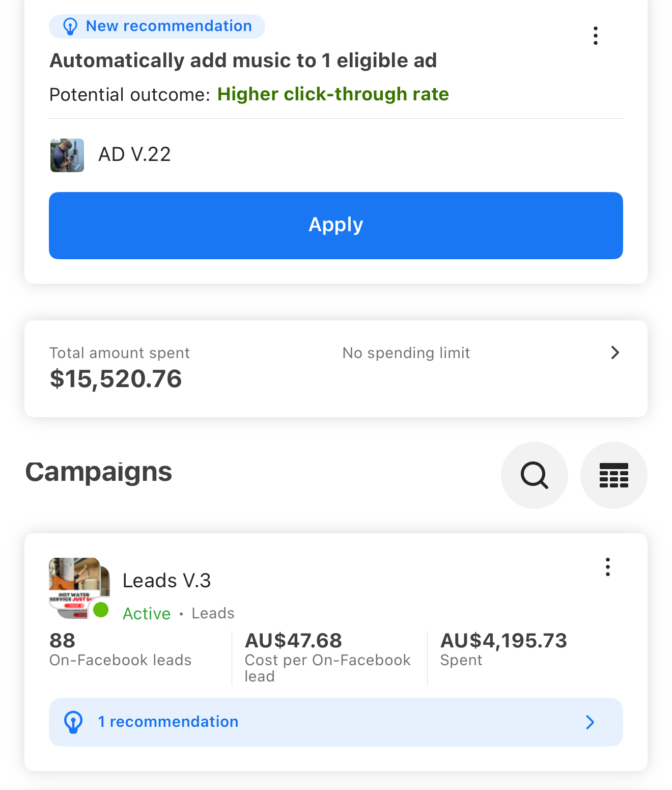Viewport: 672px width, 790px height.
Task: Open the recommendation card's three-dot menu
Action: click(595, 36)
